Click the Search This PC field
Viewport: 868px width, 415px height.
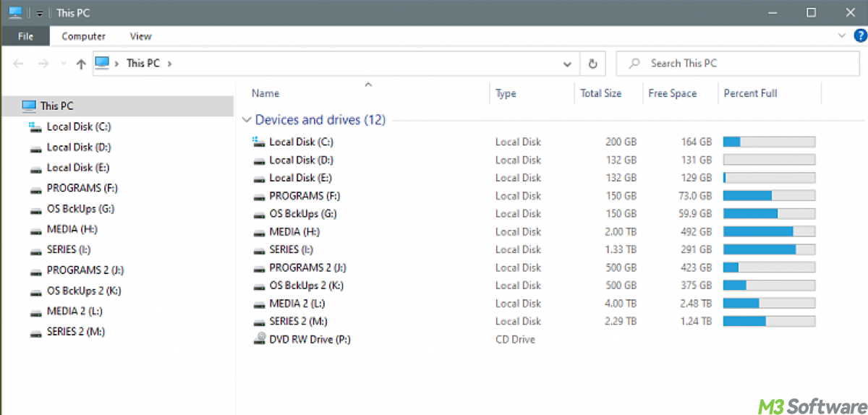point(737,64)
